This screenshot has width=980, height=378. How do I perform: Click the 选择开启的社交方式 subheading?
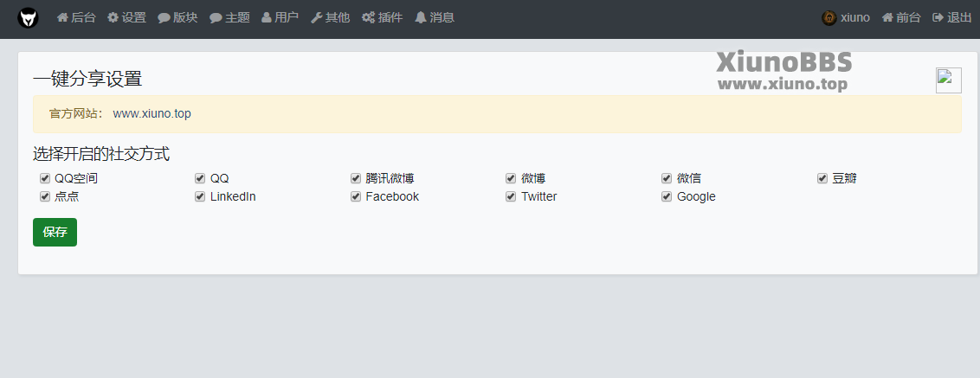tap(101, 154)
